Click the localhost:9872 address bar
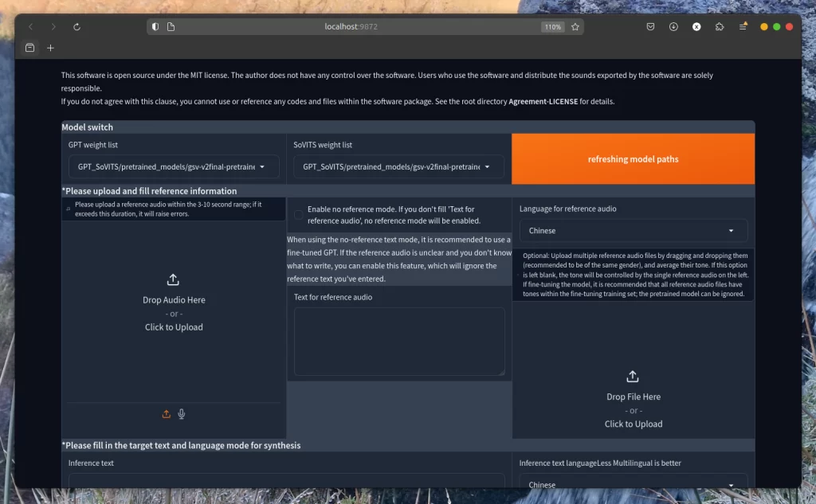This screenshot has height=504, width=816. (351, 27)
